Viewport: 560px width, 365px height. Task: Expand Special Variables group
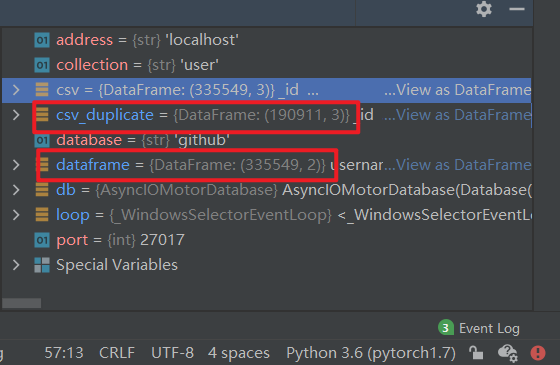coord(16,265)
